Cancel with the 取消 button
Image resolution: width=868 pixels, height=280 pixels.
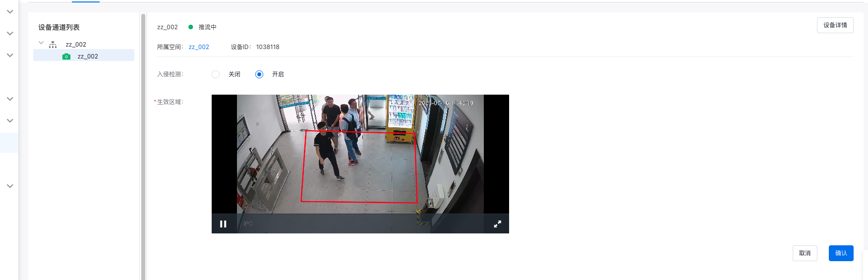(x=805, y=253)
